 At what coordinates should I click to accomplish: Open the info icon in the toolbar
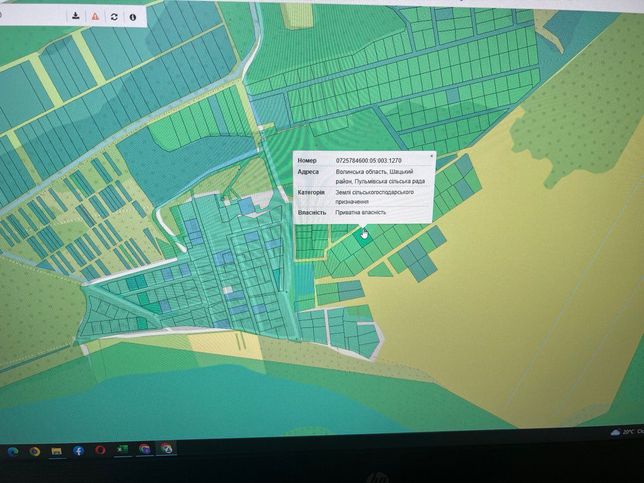tap(132, 17)
